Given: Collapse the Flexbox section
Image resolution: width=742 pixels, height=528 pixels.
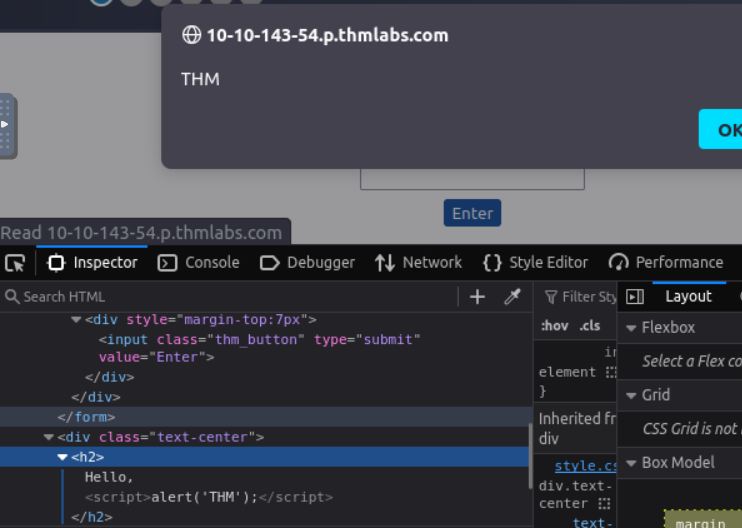Looking at the screenshot, I should click(x=631, y=328).
